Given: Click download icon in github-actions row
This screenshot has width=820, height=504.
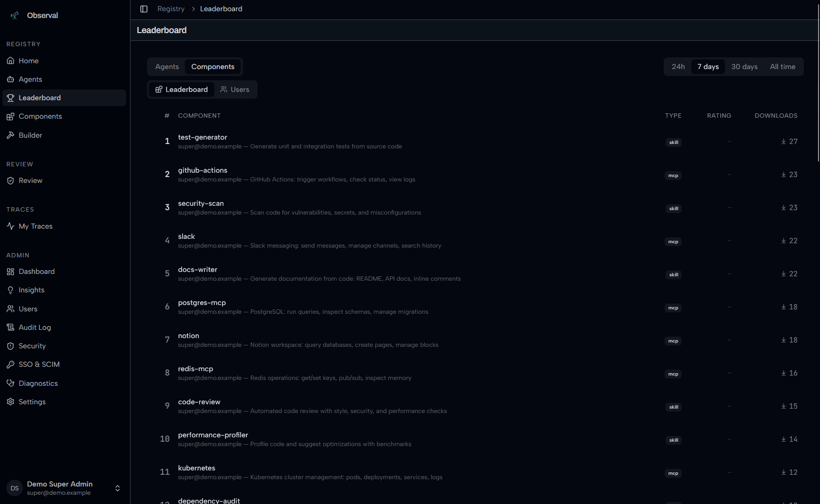Looking at the screenshot, I should [783, 175].
